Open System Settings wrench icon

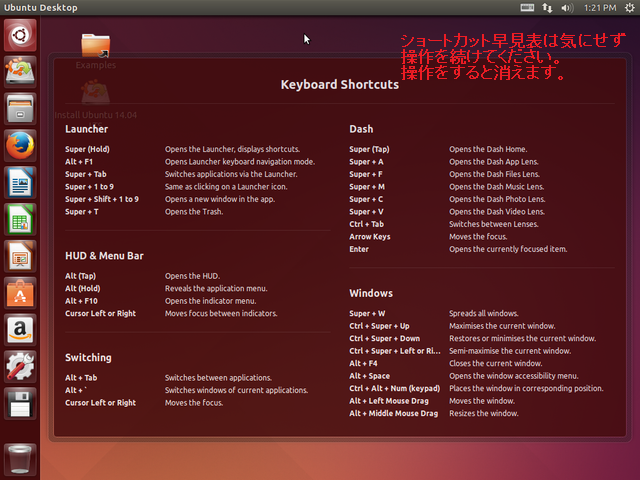[20, 367]
